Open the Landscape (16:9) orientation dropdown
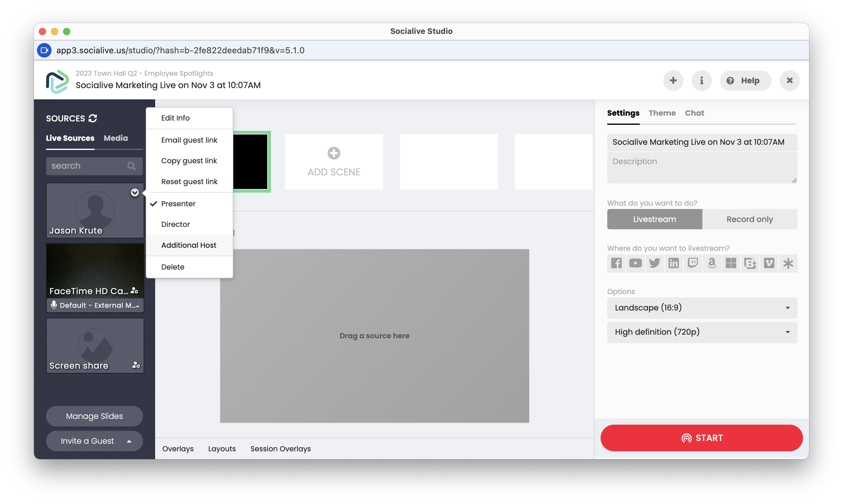The width and height of the screenshot is (843, 504). [702, 308]
